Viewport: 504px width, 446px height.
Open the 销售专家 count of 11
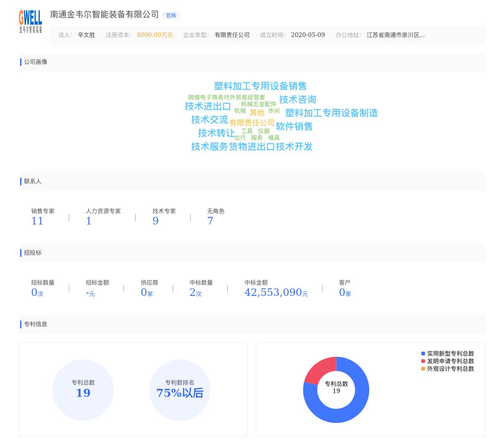tap(37, 221)
